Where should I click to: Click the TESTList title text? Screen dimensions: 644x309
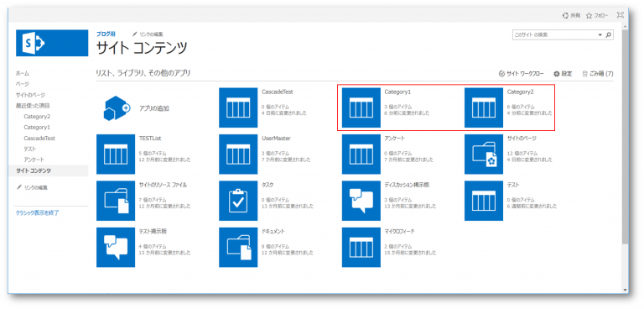(149, 139)
